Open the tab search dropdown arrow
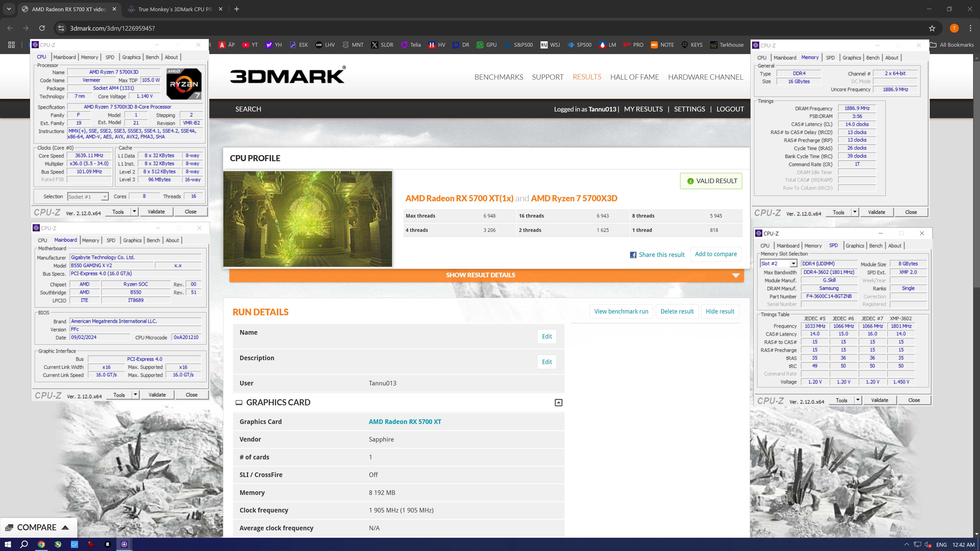The height and width of the screenshot is (551, 980). (x=9, y=9)
